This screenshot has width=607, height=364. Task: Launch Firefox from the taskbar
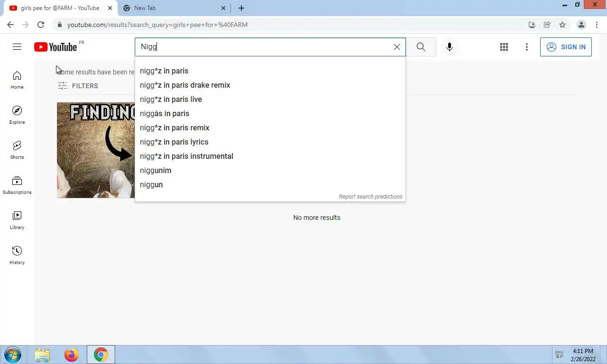(x=72, y=355)
